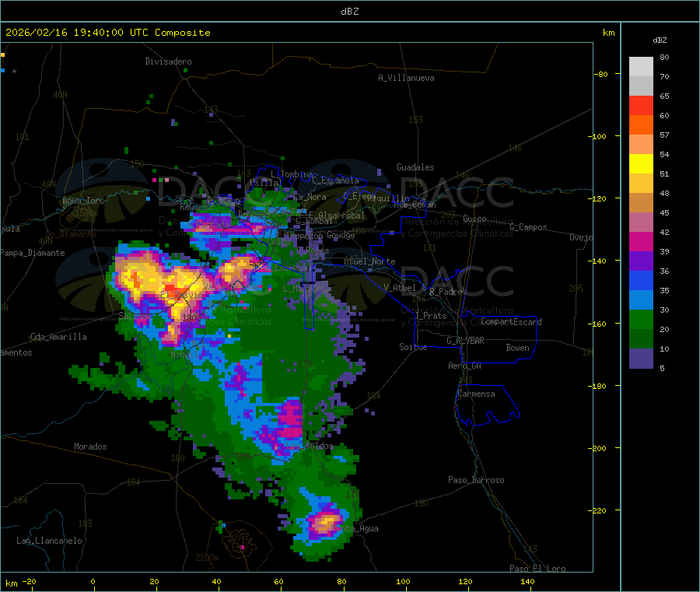Select the 'Morados' map label

point(90,447)
